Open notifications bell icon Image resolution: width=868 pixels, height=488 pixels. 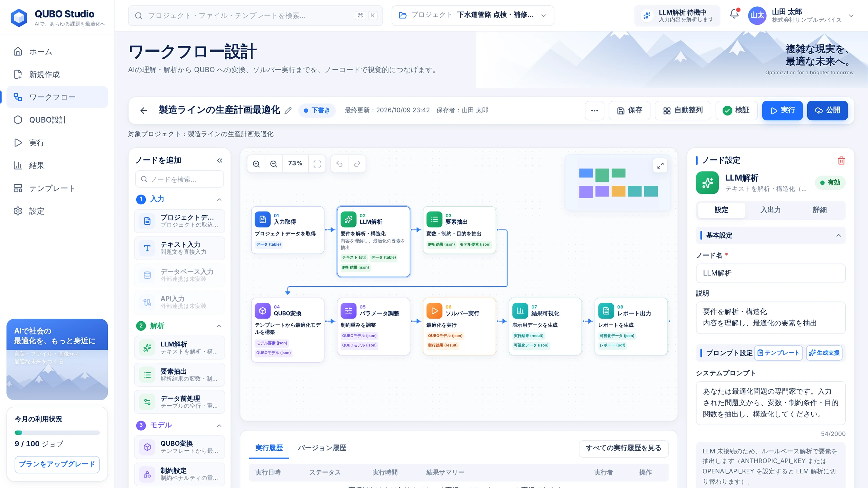[734, 14]
